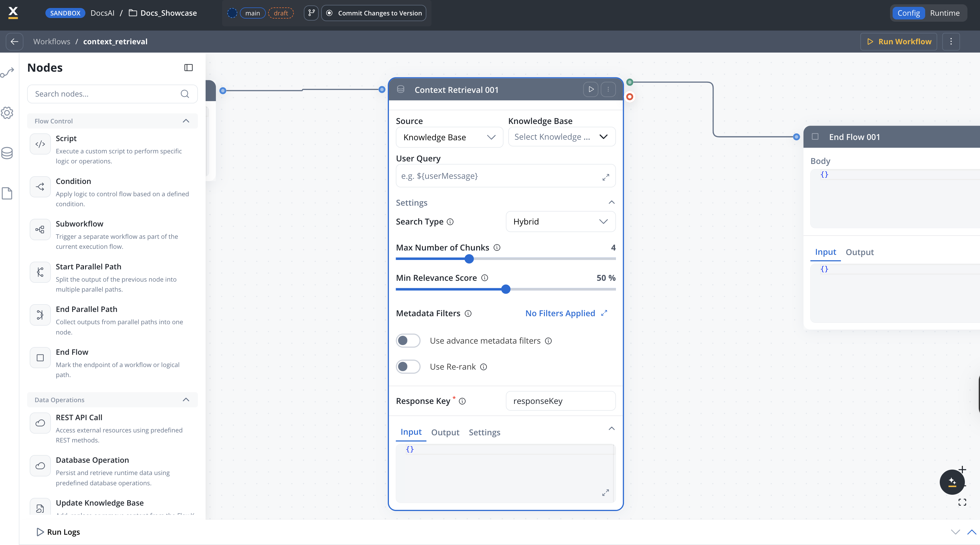The height and width of the screenshot is (545, 980).
Task: Open the Settings tab beside Output
Action: click(x=484, y=432)
